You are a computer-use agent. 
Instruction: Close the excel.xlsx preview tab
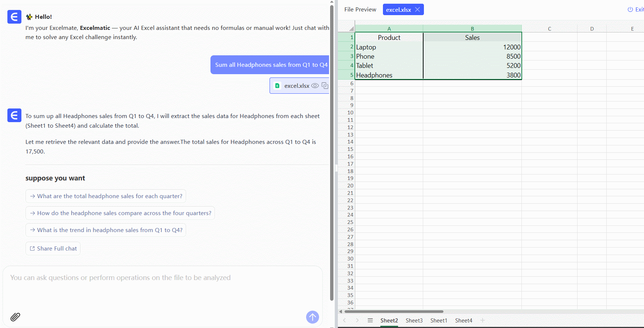pos(417,10)
